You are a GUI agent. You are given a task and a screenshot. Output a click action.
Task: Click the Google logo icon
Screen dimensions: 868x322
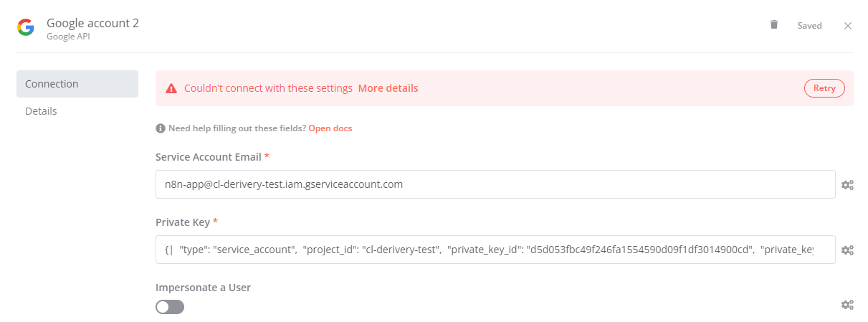click(x=26, y=27)
